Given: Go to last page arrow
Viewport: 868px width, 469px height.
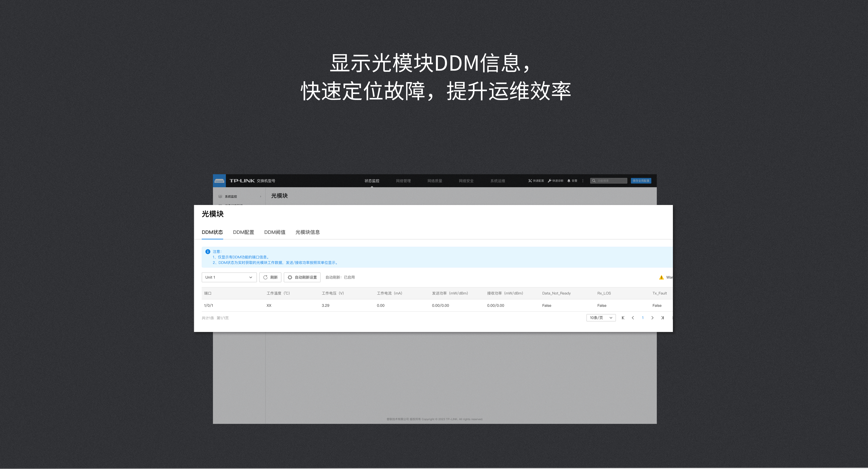Looking at the screenshot, I should click(662, 318).
